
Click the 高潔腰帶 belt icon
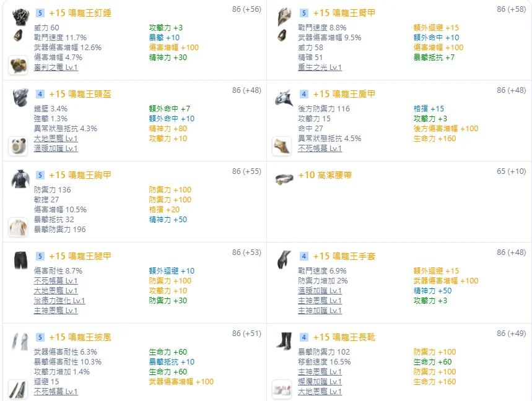click(x=284, y=179)
